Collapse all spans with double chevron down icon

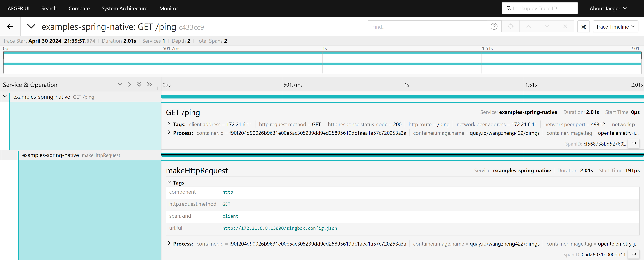pos(139,84)
